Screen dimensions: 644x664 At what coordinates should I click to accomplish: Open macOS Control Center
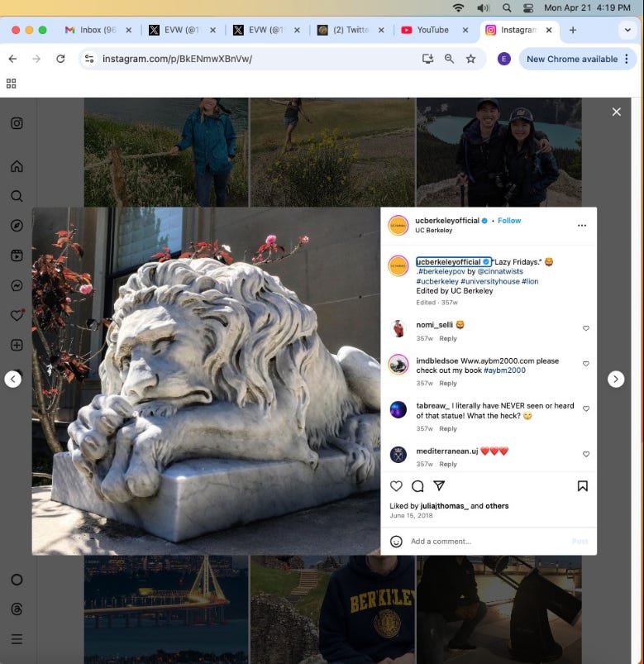[528, 7]
